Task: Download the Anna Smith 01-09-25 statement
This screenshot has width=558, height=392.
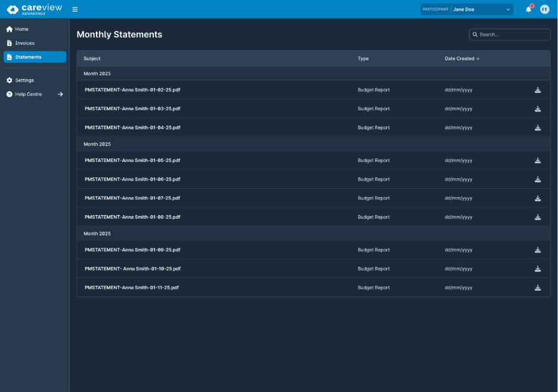Action: coord(538,250)
